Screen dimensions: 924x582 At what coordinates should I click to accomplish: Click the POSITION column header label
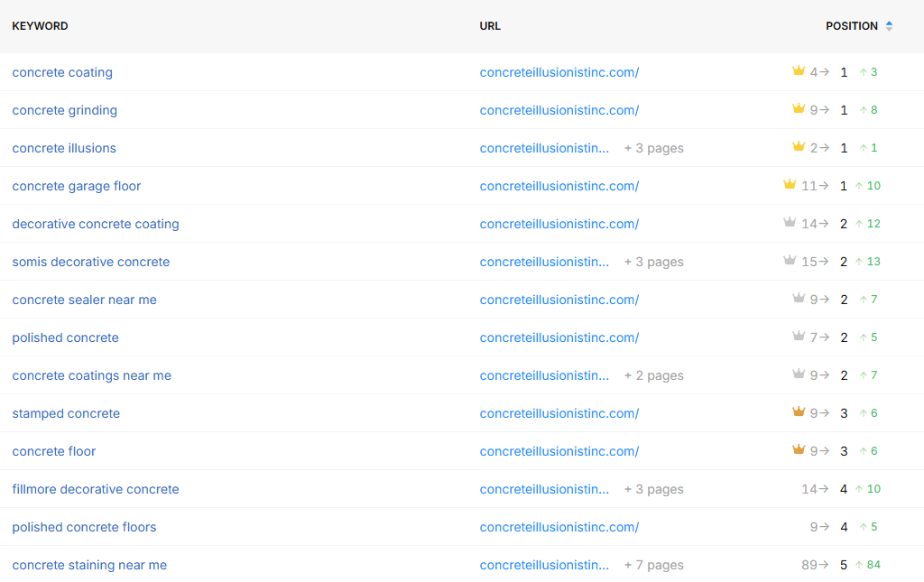click(852, 26)
